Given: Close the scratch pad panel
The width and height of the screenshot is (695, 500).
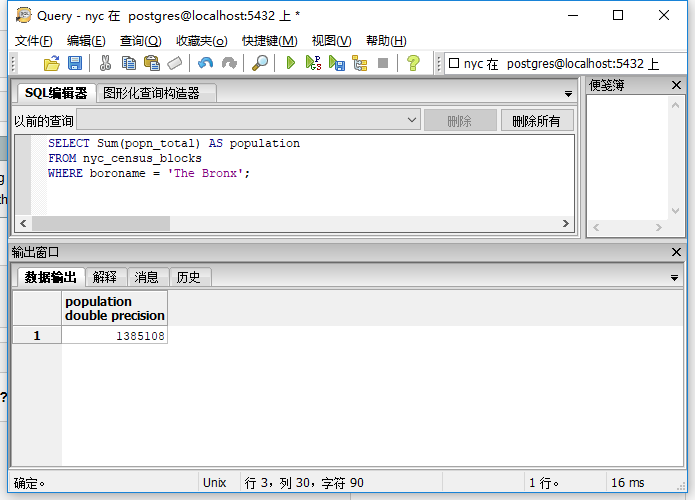Looking at the screenshot, I should (676, 85).
